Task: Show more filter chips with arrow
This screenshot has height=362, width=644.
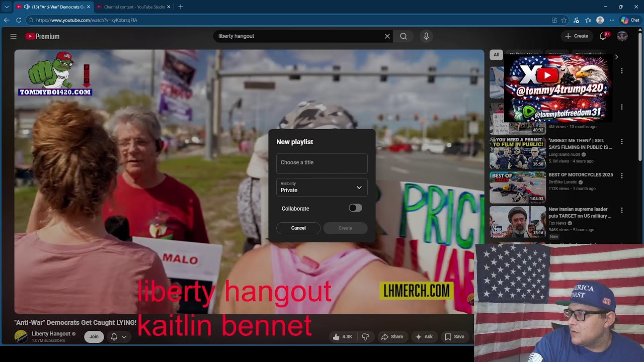Action: 616,57
